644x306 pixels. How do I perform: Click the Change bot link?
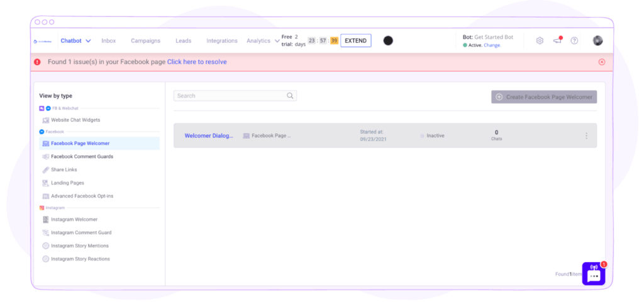(492, 45)
